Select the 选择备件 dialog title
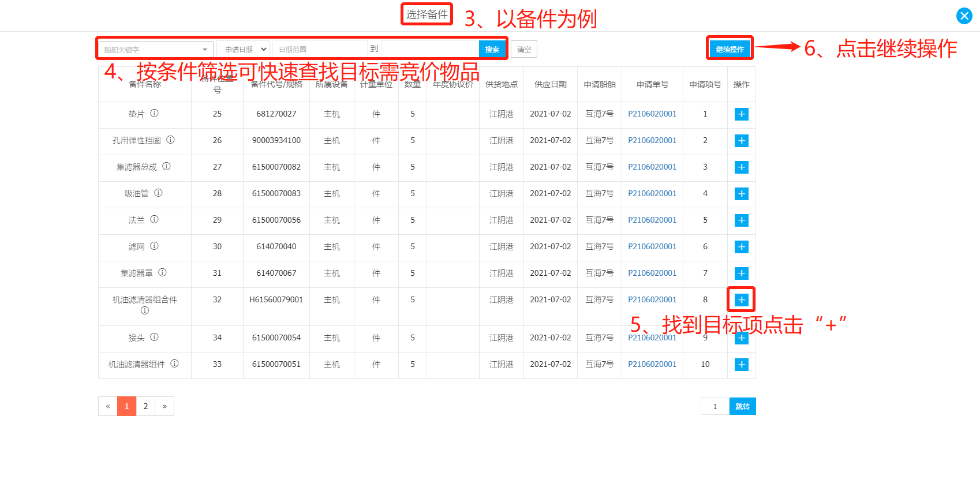This screenshot has height=495, width=980. [x=427, y=14]
